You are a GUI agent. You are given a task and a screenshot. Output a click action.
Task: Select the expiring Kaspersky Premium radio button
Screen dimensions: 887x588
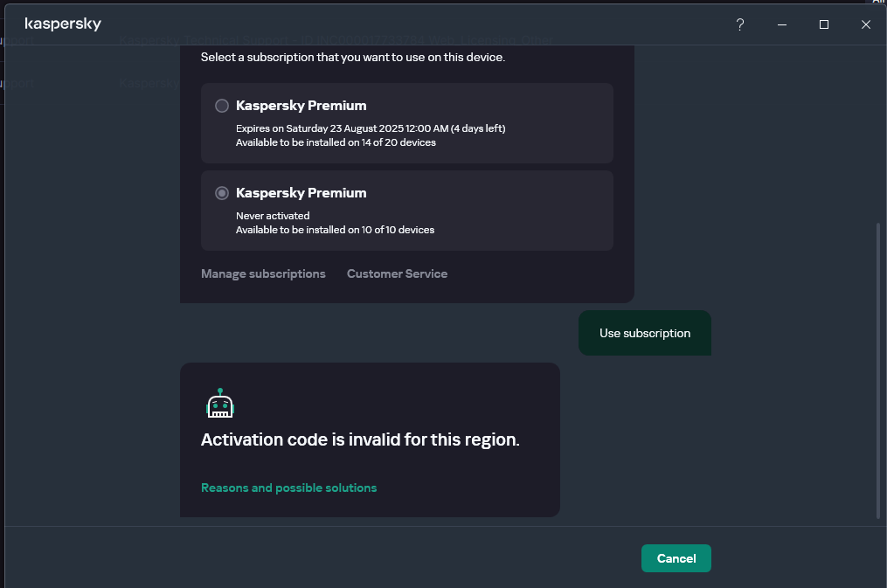click(222, 106)
